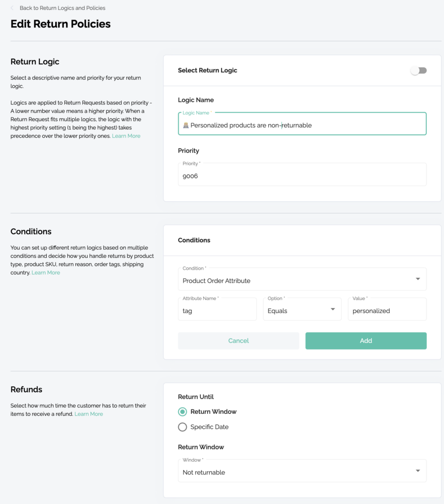The height and width of the screenshot is (504, 444).
Task: Open the Condition dropdown arrow
Action: pyautogui.click(x=417, y=279)
